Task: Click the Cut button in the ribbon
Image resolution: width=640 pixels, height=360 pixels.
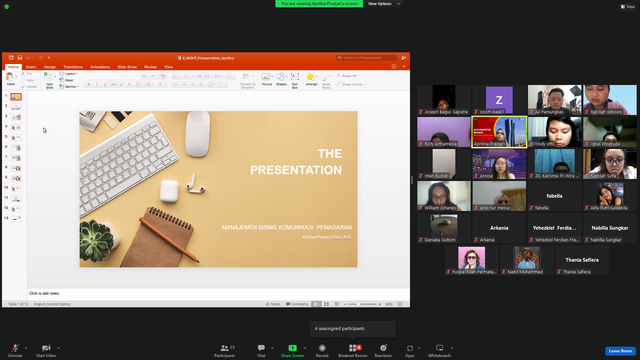Action: coord(27,74)
